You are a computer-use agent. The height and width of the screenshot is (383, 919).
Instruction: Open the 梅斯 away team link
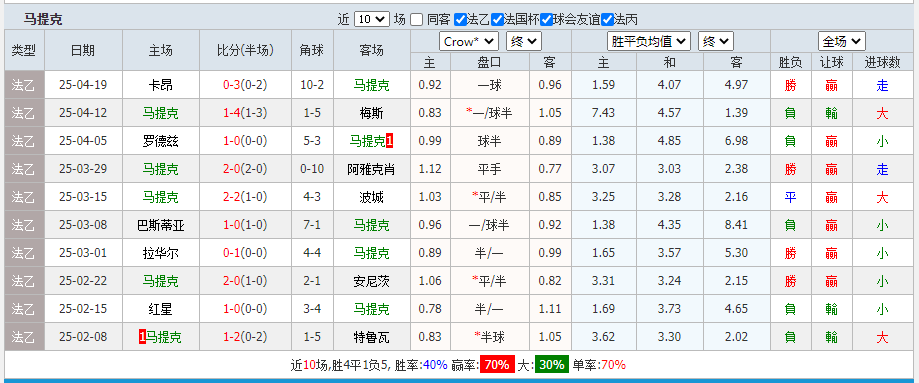tap(371, 113)
